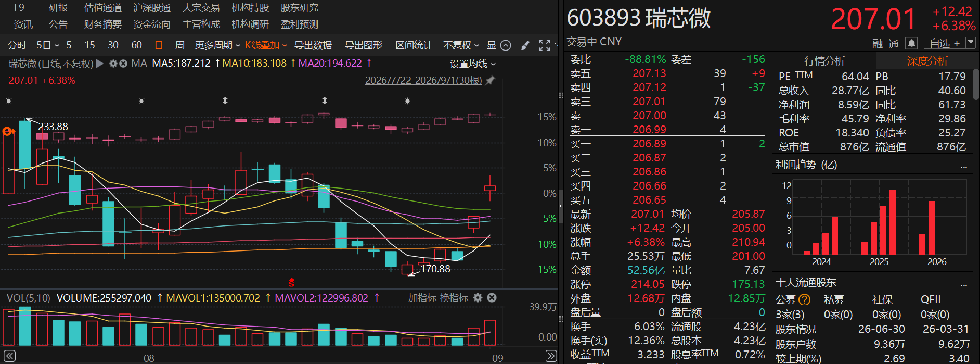Toggle the 显 display option
The image size is (980, 364).
(x=492, y=45)
